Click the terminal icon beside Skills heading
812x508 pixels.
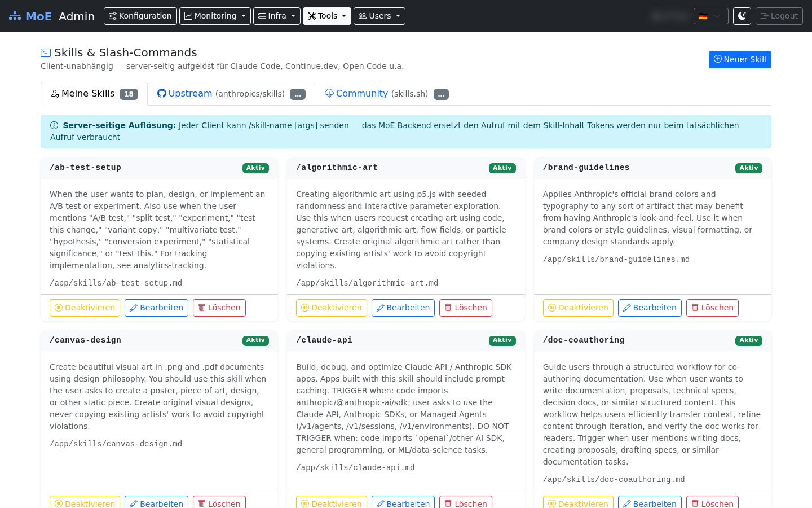click(46, 52)
